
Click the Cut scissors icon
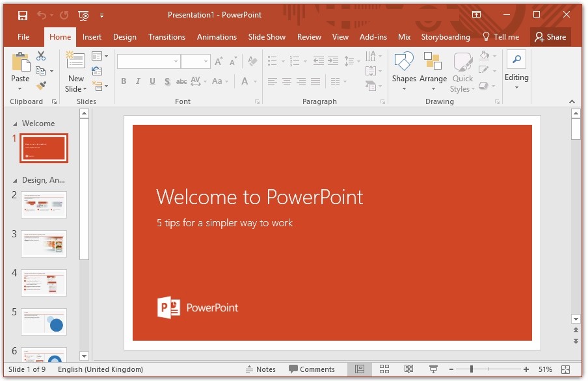click(x=40, y=56)
